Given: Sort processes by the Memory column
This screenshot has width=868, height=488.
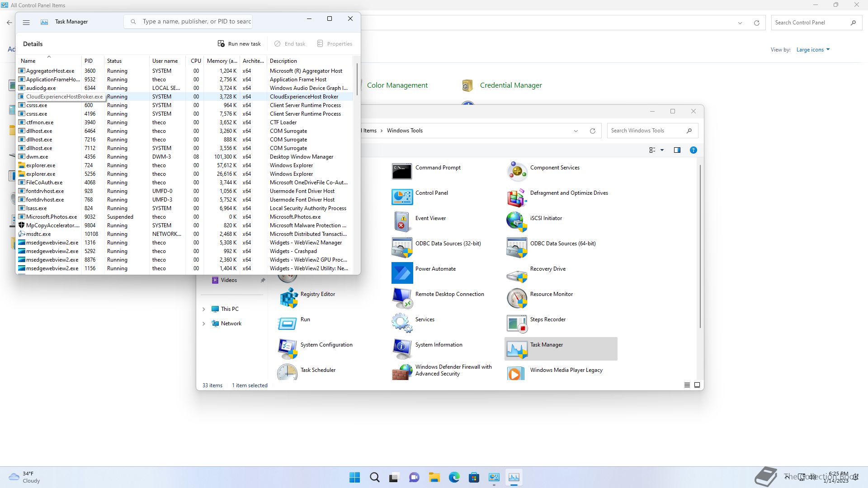Looking at the screenshot, I should tap(222, 61).
